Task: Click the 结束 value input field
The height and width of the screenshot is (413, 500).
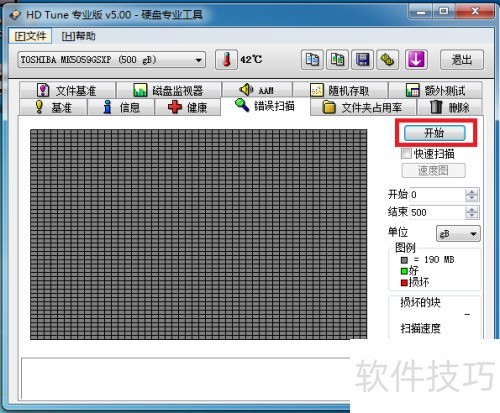Action: [x=437, y=212]
